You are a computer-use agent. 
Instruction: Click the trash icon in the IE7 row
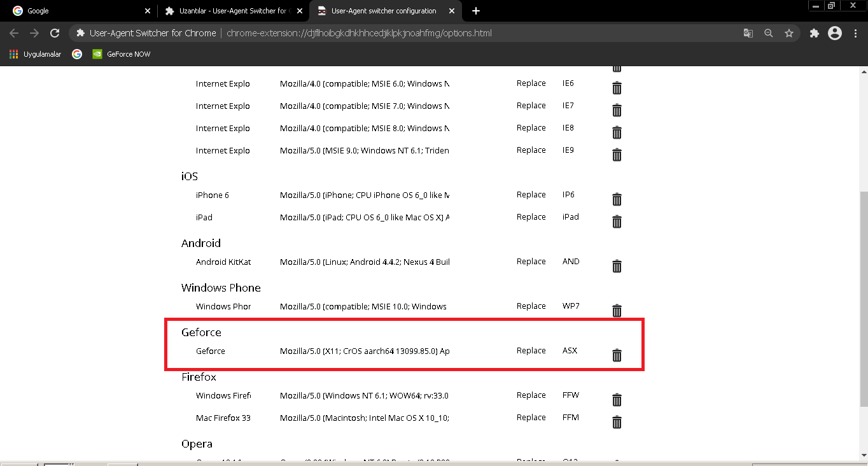617,110
